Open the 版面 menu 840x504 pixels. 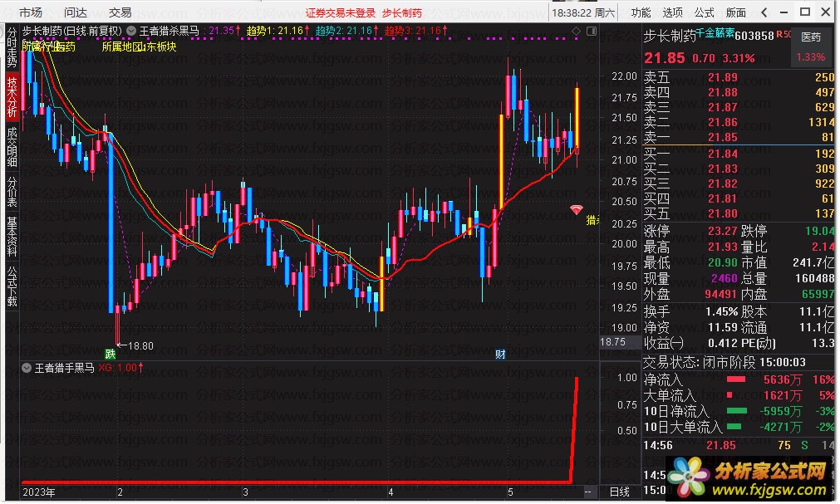click(735, 12)
